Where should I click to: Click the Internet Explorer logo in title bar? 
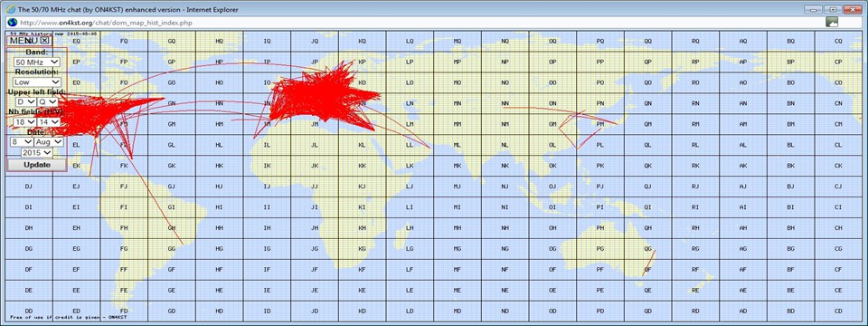pyautogui.click(x=10, y=9)
